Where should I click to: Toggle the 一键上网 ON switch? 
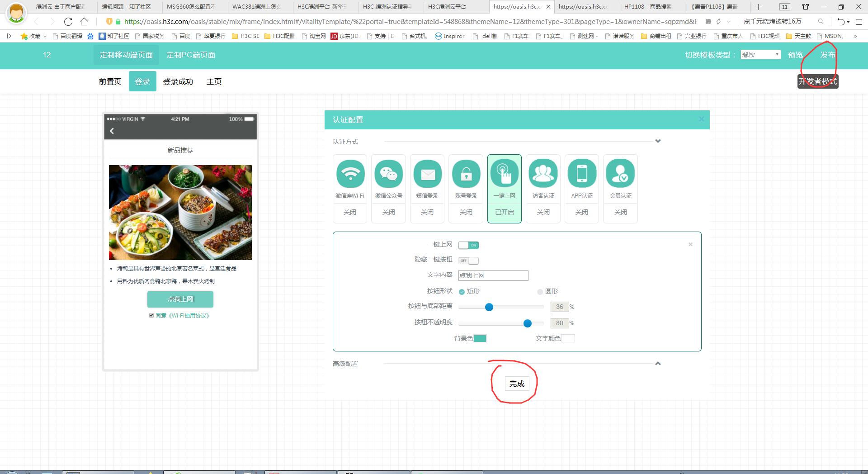468,245
